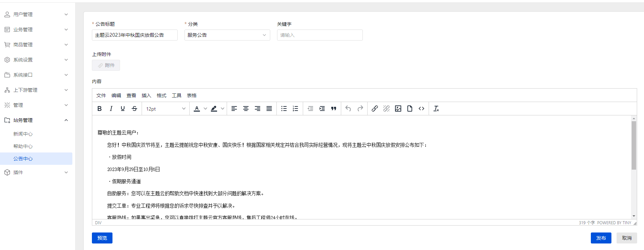Click the 发布 button
644x250 pixels.
[601, 238]
